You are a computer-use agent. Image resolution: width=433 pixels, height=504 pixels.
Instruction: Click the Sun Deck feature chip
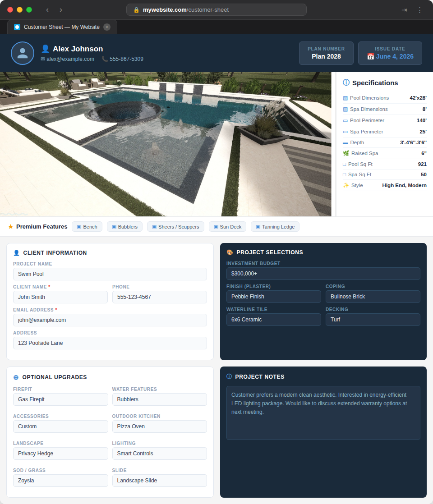click(x=227, y=227)
